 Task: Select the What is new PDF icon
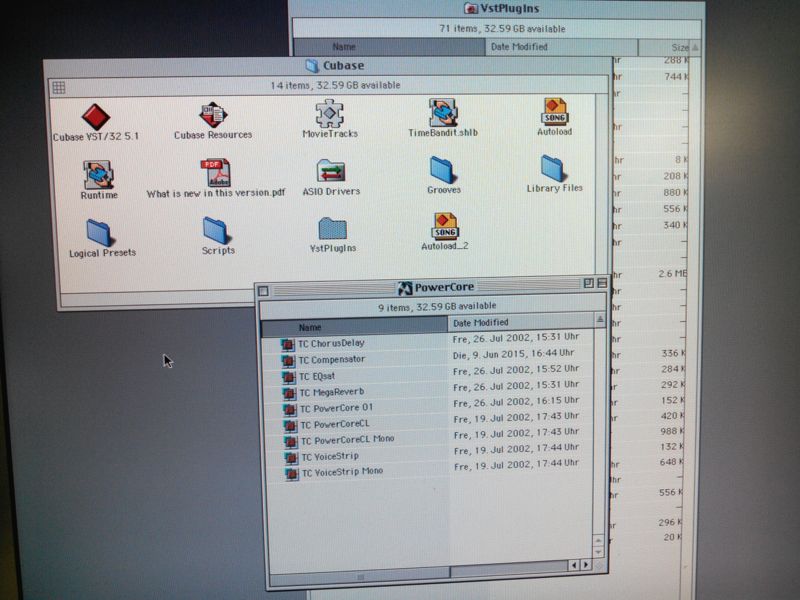(216, 172)
